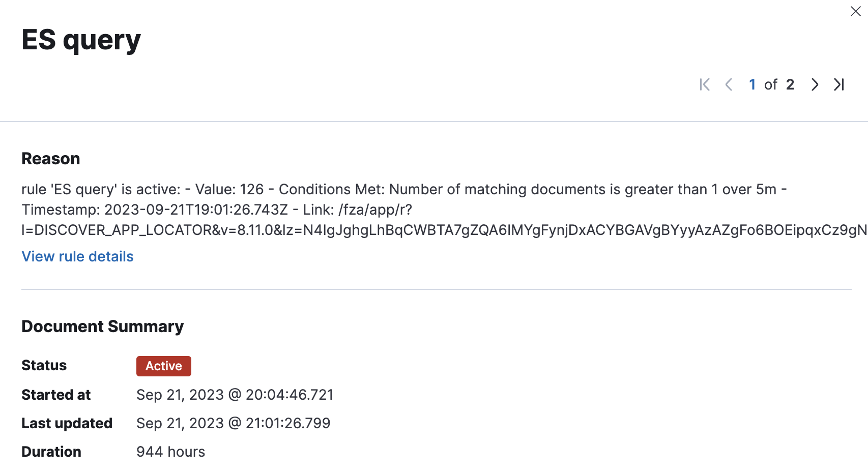Click the Reason section heading
The height and width of the screenshot is (473, 868).
[x=50, y=158]
